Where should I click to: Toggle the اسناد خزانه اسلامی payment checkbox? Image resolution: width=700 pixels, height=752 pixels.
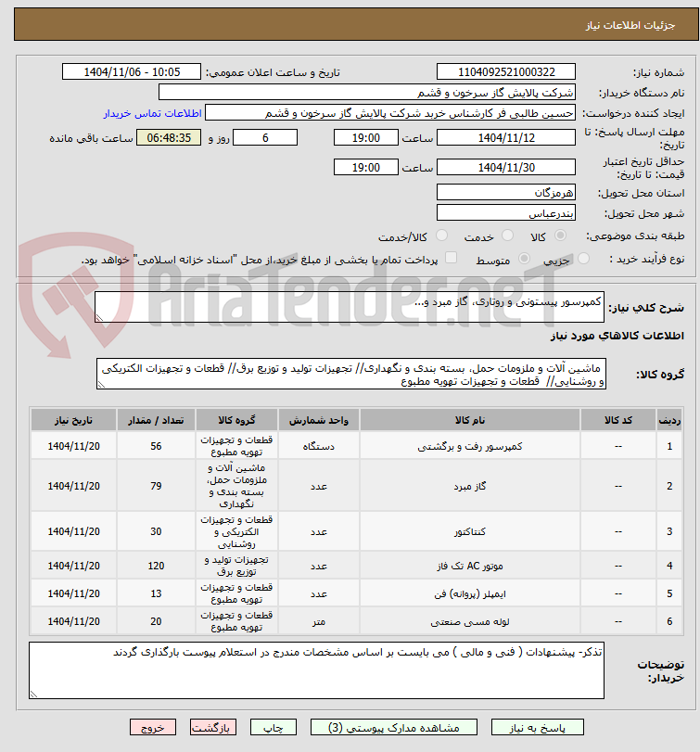click(451, 258)
